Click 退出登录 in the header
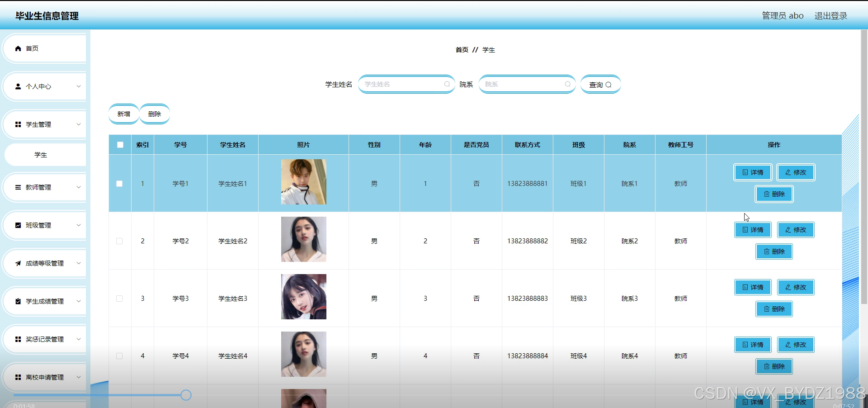 (x=831, y=16)
